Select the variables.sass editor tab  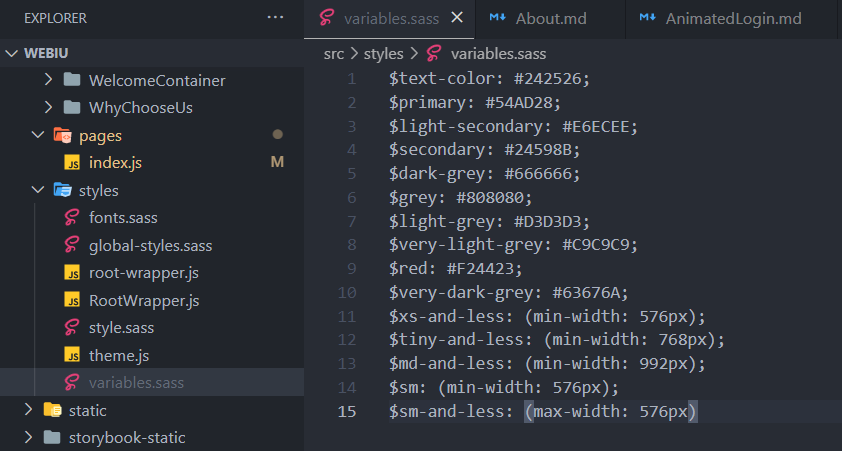coord(389,19)
